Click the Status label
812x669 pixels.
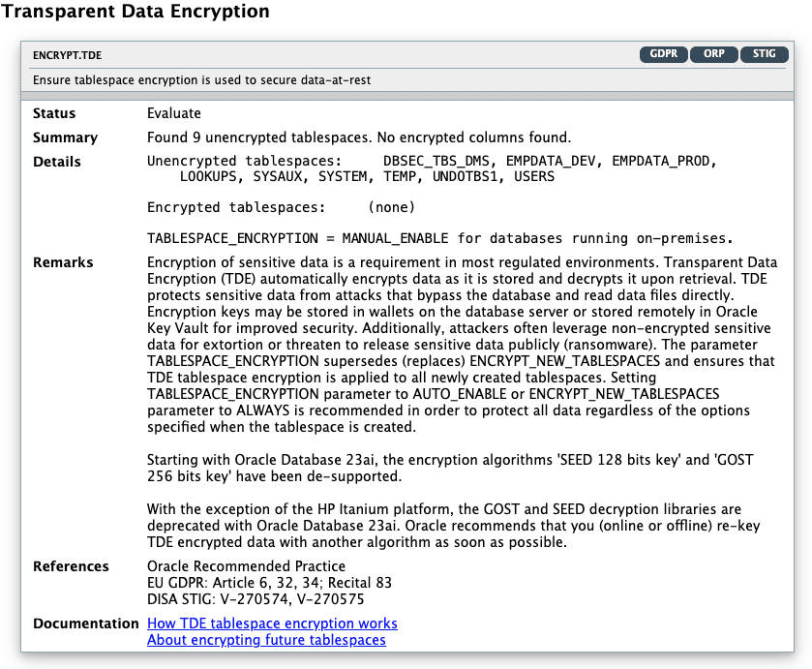54,113
